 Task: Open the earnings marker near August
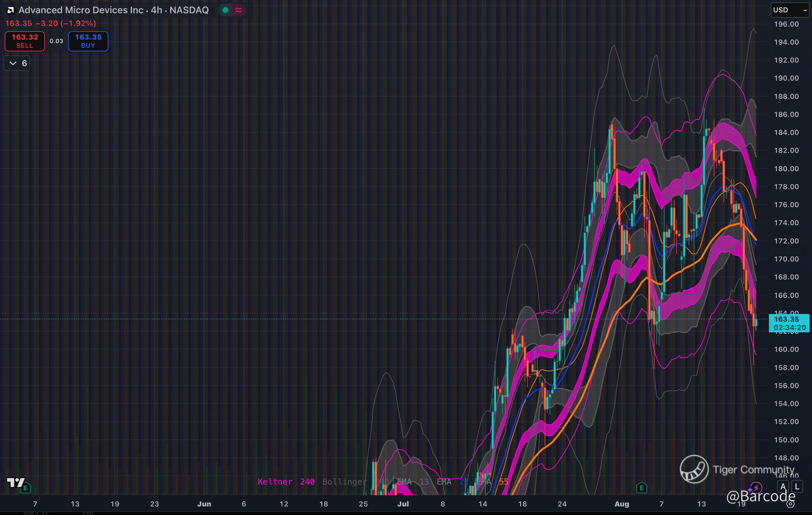pyautogui.click(x=641, y=488)
